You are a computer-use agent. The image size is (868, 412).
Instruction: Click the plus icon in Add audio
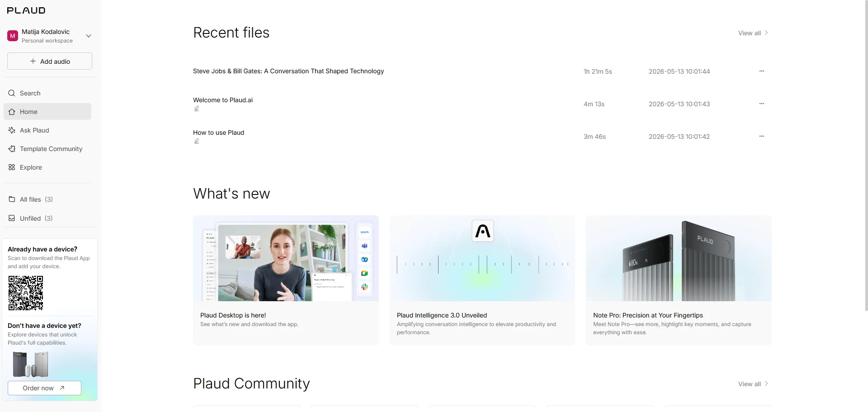[x=33, y=61]
